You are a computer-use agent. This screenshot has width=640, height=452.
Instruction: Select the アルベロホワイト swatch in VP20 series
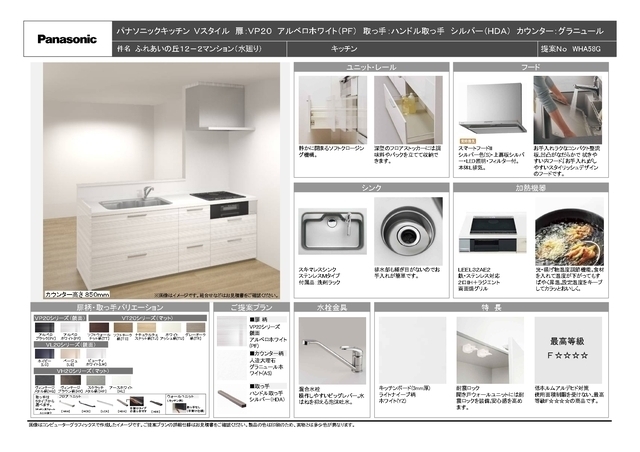pos(70,327)
